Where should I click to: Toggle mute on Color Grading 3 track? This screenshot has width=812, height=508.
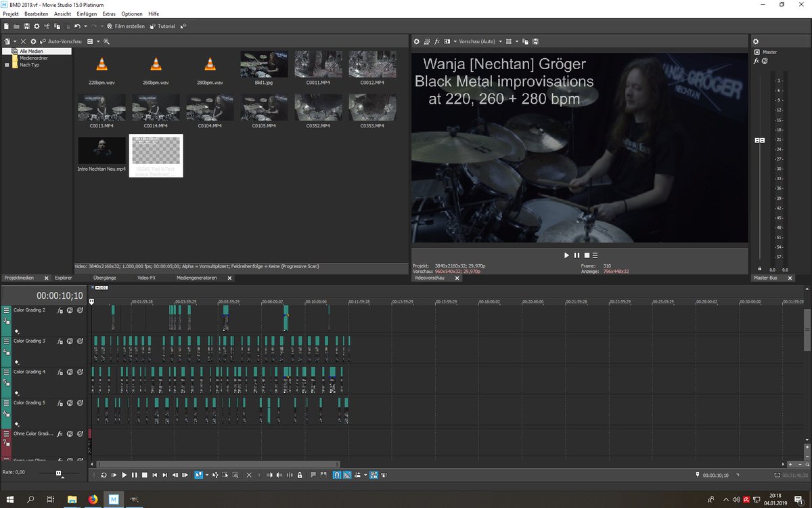(70, 341)
